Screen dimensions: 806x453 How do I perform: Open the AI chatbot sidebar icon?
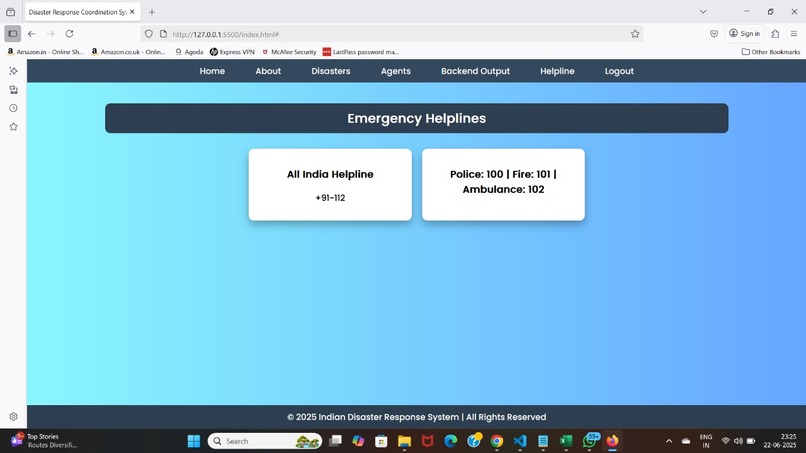(13, 71)
